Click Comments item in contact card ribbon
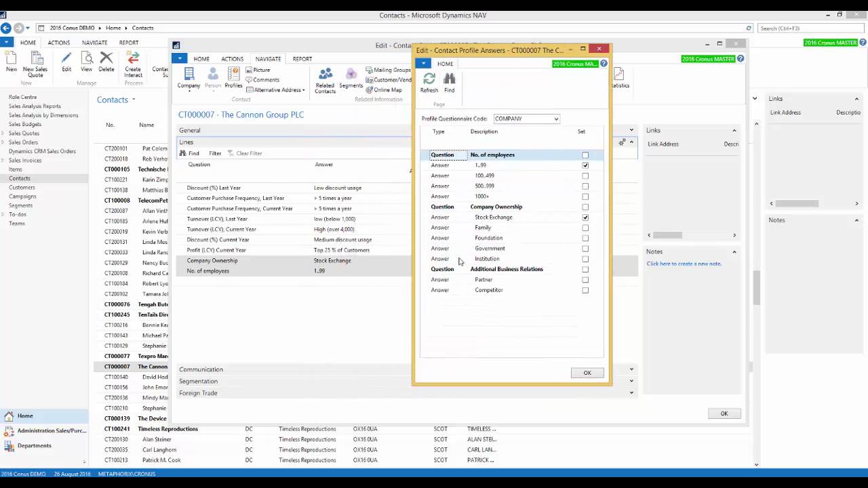 click(262, 80)
